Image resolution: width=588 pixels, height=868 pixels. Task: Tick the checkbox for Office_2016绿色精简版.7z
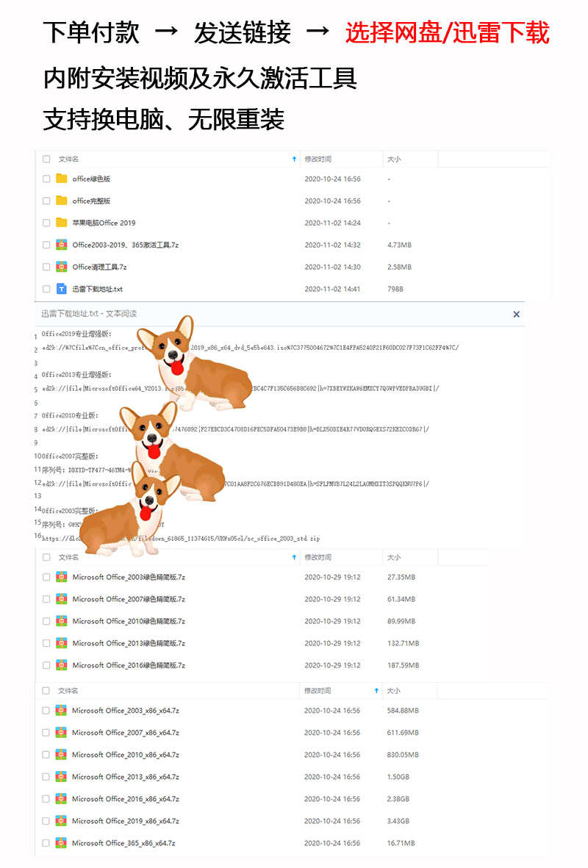[x=46, y=665]
